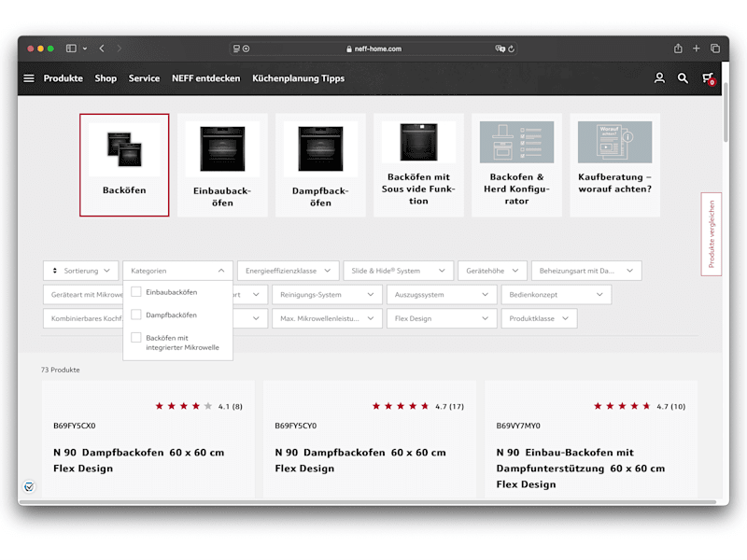Image resolution: width=747 pixels, height=560 pixels.
Task: Click the 4.1 (8) star rating
Action: [199, 406]
